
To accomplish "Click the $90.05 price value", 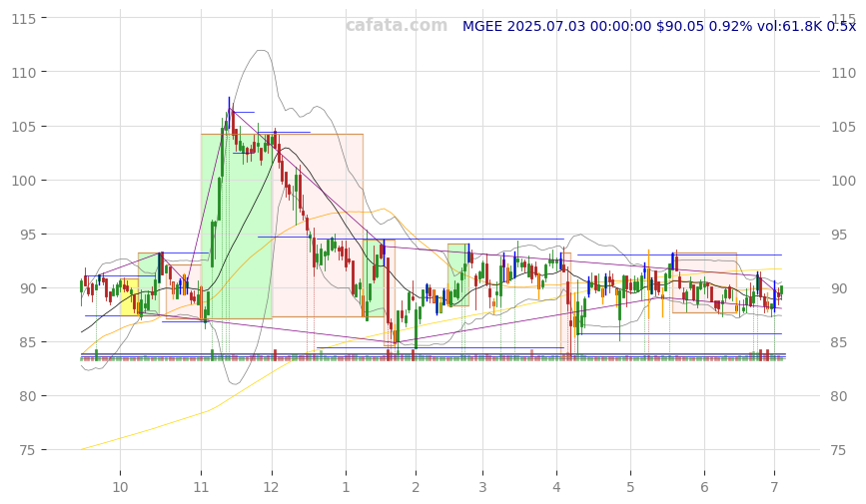I will pyautogui.click(x=680, y=26).
